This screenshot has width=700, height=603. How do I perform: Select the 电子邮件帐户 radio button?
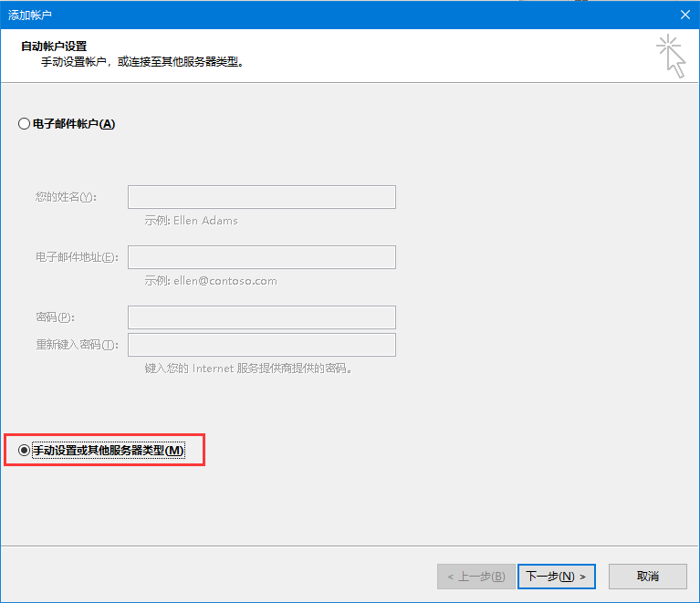25,124
